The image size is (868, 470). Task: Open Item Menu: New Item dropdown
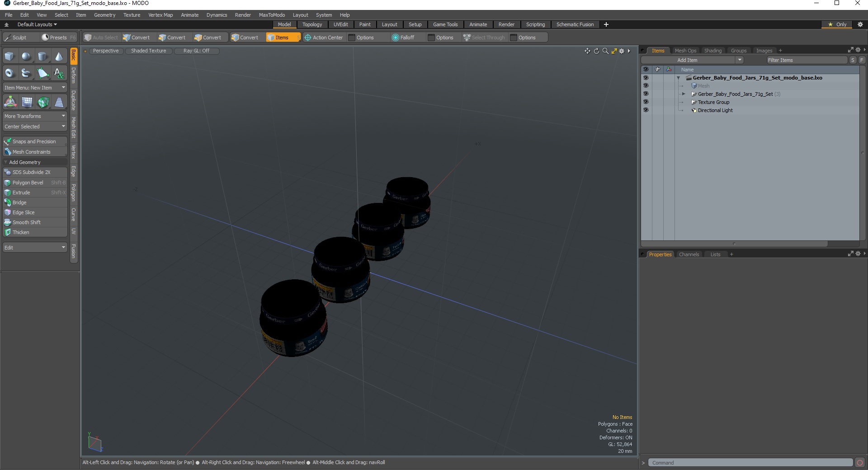(35, 88)
